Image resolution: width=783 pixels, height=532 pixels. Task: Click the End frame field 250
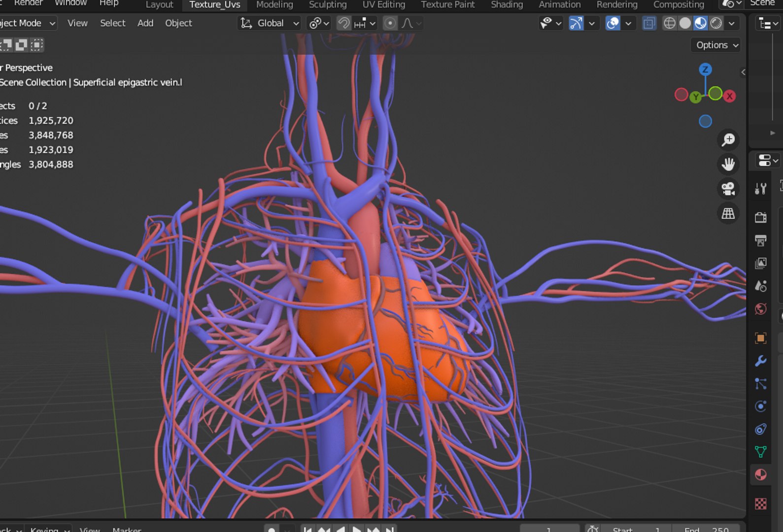coord(706,530)
